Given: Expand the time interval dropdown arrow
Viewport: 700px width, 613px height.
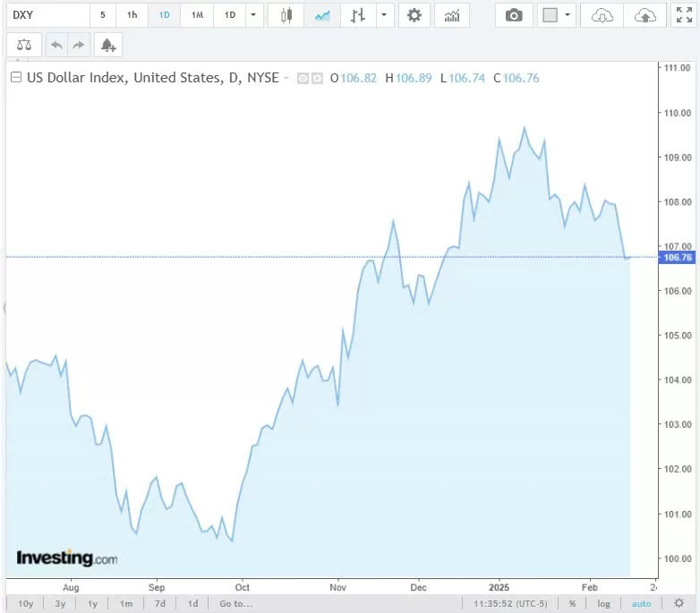Looking at the screenshot, I should [254, 15].
